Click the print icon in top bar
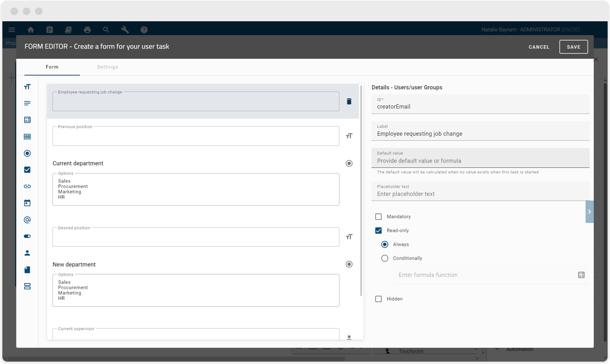Screen dimensions: 610x364 point(87,30)
